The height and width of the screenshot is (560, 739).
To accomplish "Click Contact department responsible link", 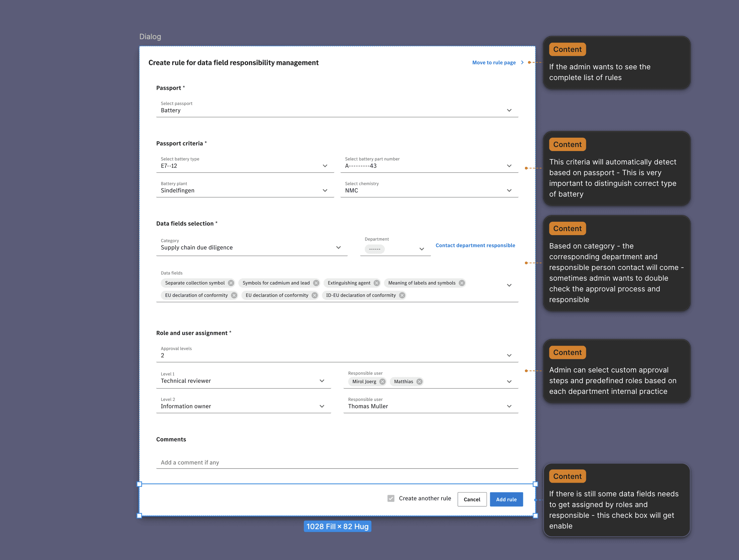I will 475,246.
